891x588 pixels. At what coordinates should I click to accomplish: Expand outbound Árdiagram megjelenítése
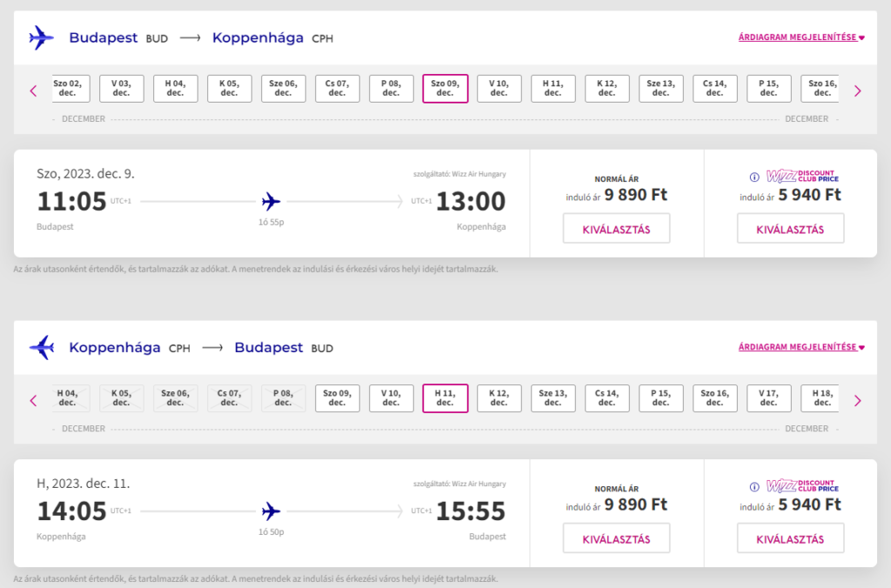coord(801,37)
